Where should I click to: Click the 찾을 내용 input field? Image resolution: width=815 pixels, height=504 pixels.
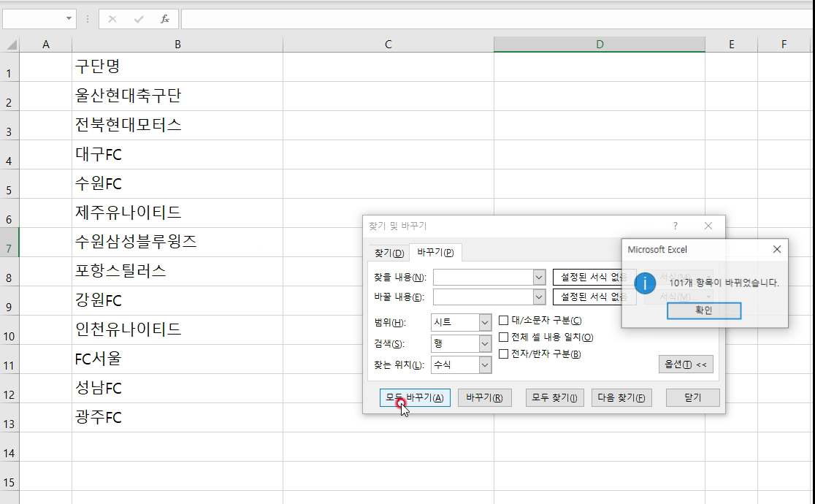click(x=483, y=278)
